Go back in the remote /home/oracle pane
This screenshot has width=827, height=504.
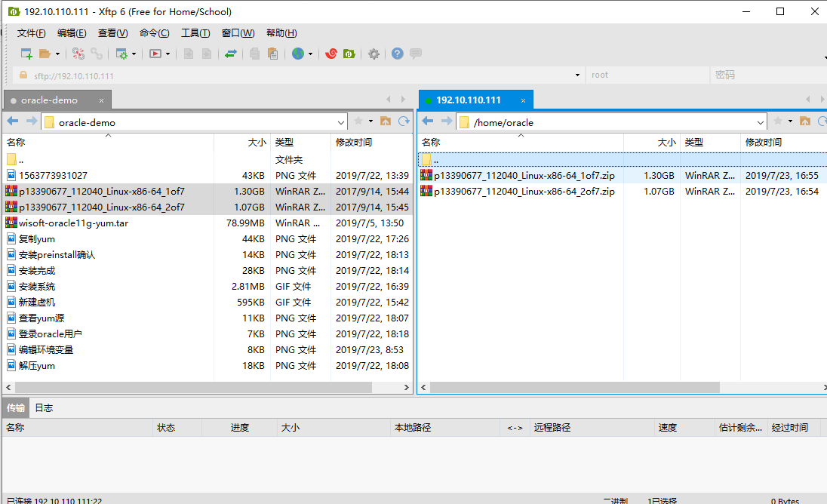point(428,121)
